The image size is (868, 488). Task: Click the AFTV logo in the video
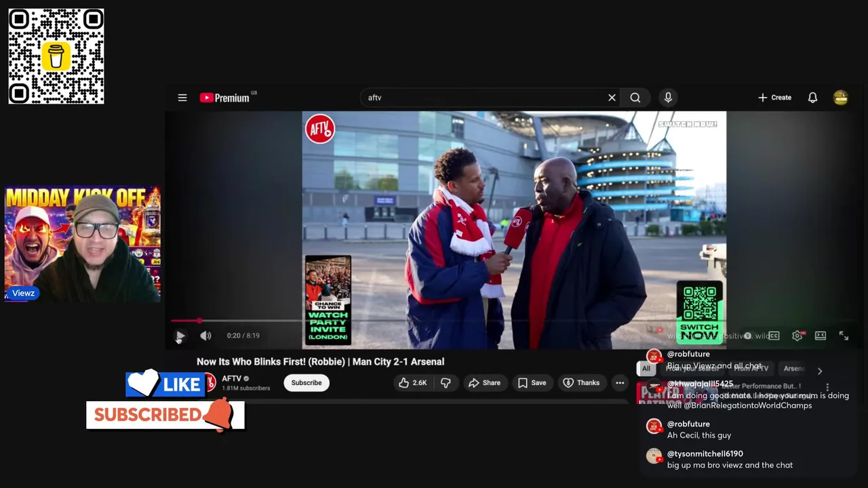tap(319, 129)
